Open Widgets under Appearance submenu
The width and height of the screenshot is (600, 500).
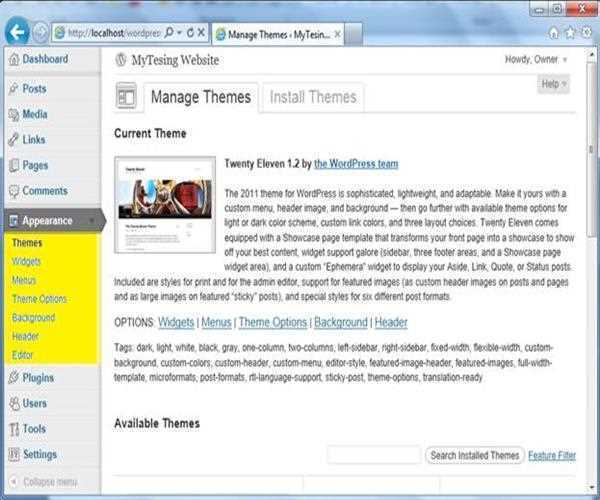point(26,261)
